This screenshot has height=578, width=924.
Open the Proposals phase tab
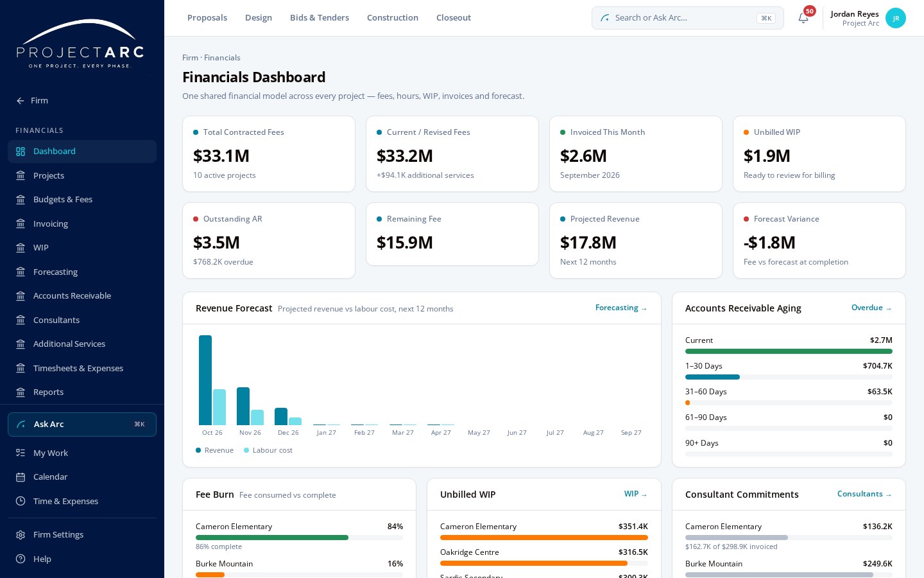[207, 18]
